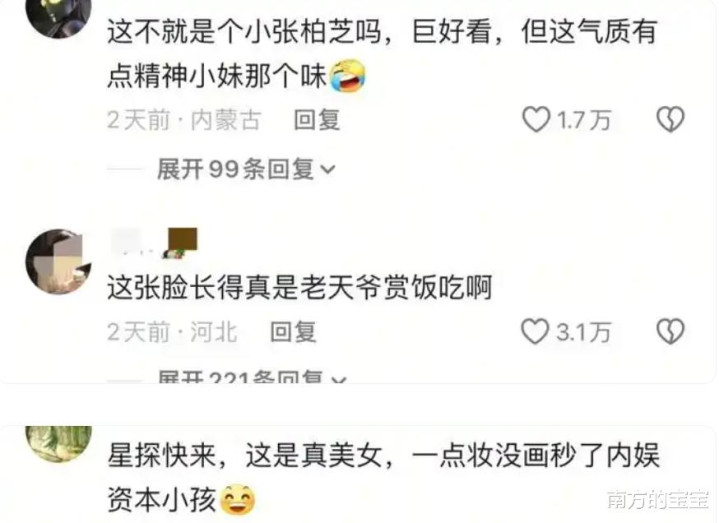This screenshot has height=523, width=719.
Task: Tap the grinning emoji after 资本小孩
Action: (238, 499)
